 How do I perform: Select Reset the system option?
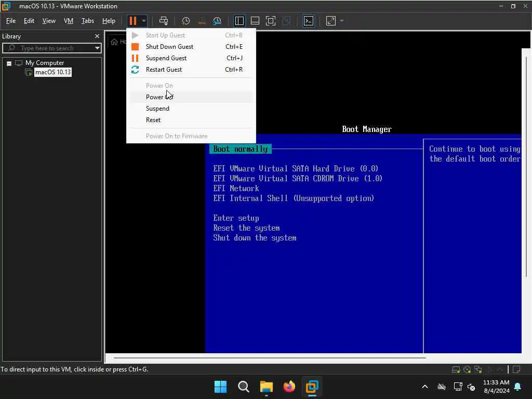246,228
